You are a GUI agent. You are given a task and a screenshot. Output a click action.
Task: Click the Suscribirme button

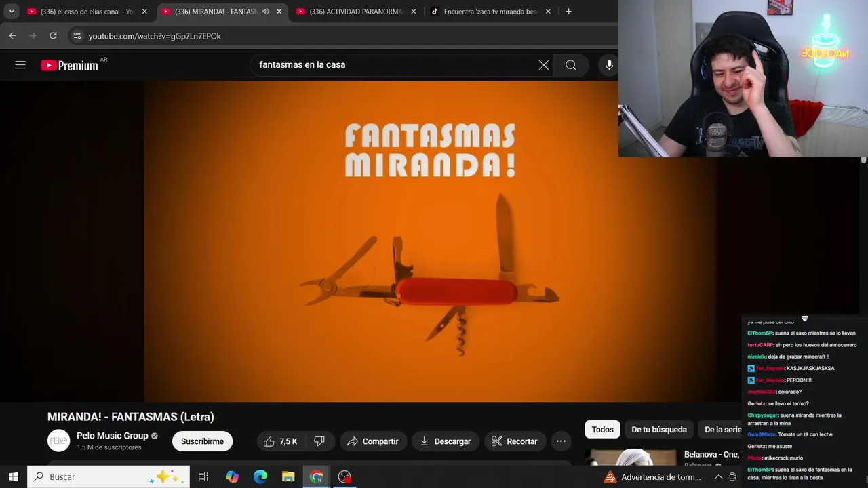(x=202, y=441)
